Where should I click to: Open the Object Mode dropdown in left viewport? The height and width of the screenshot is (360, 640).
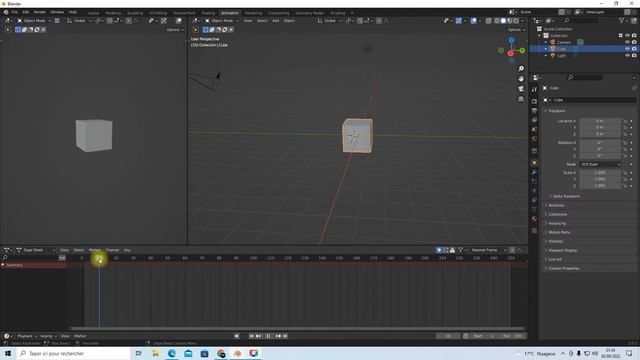(x=34, y=20)
